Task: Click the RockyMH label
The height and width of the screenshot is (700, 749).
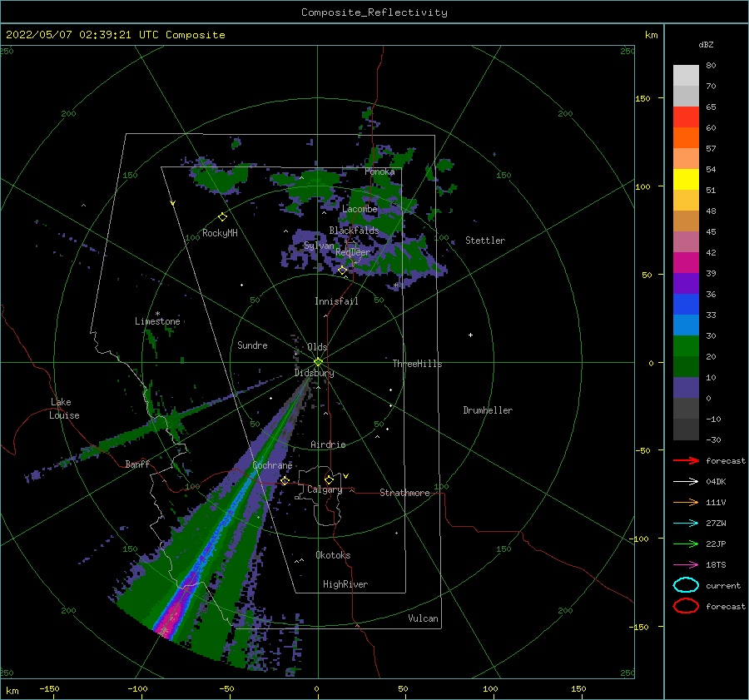Action: click(220, 233)
